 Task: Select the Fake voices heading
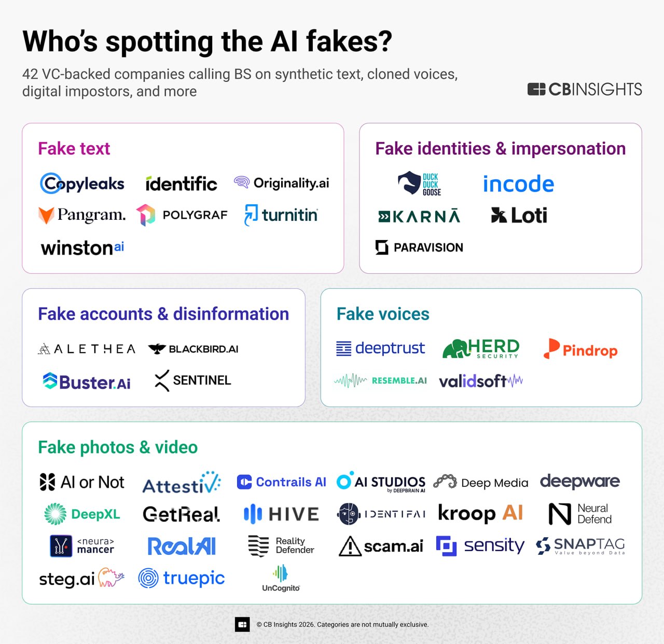[383, 314]
